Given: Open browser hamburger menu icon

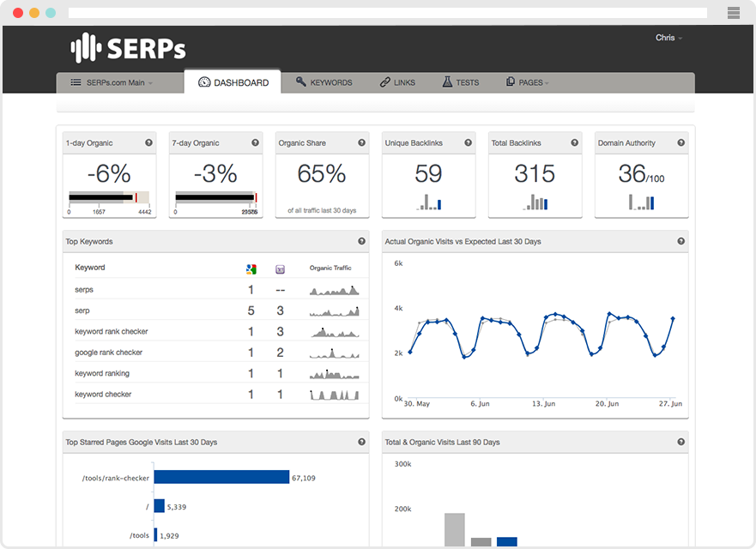Looking at the screenshot, I should 734,13.
